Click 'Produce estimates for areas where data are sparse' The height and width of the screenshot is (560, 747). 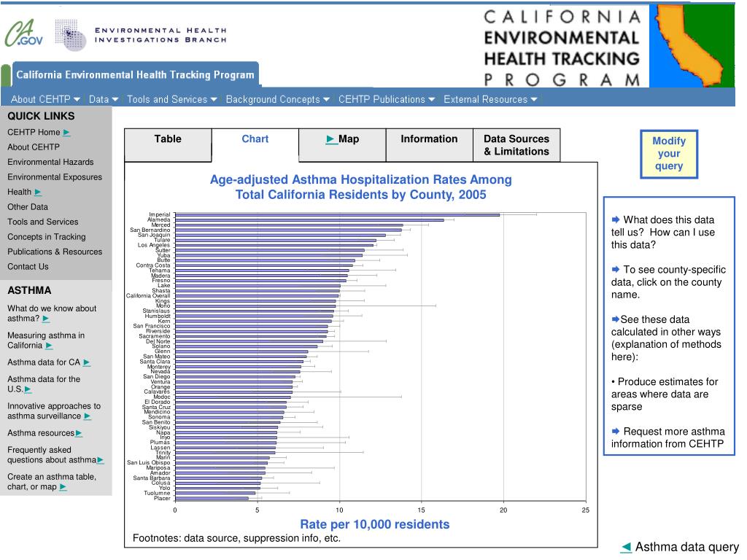665,394
